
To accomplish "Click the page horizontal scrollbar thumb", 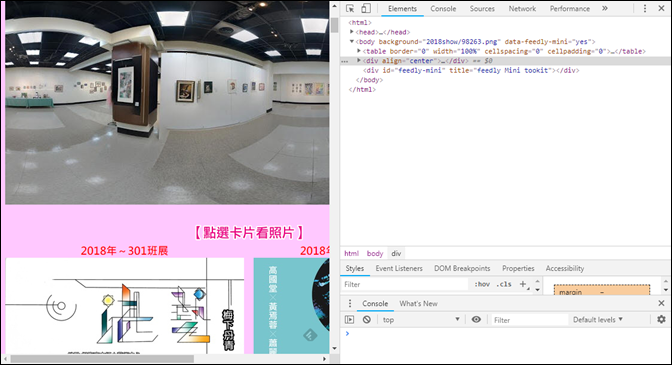I will [x=102, y=359].
